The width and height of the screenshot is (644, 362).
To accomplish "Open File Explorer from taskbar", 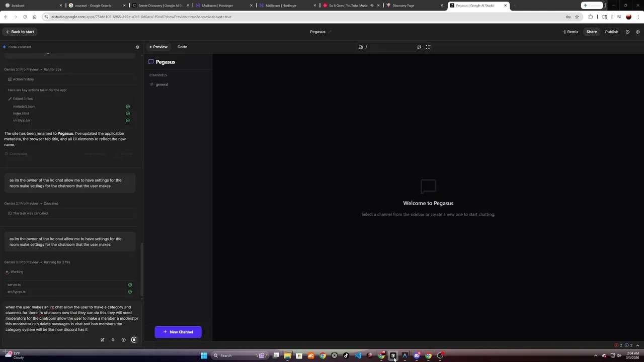I will pyautogui.click(x=287, y=355).
